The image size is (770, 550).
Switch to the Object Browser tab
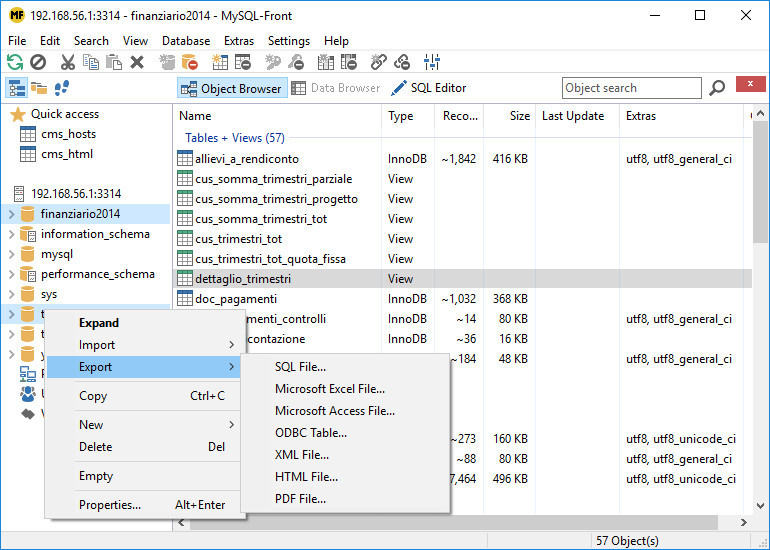232,88
